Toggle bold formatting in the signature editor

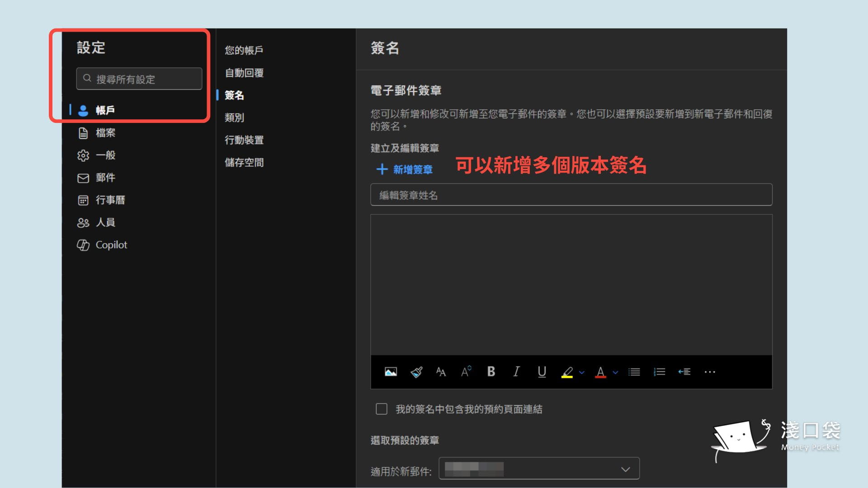tap(491, 371)
